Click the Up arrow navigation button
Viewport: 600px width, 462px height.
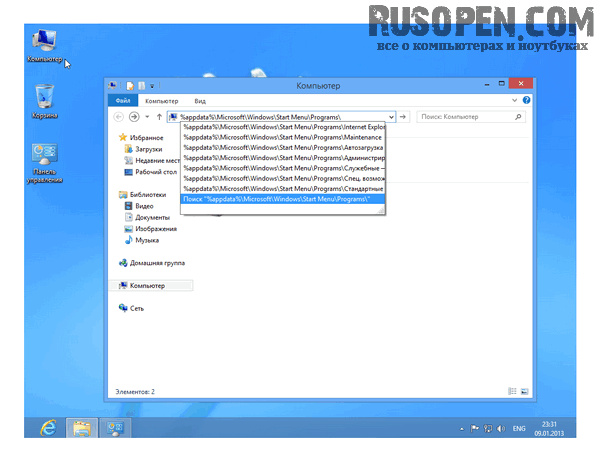(x=160, y=117)
